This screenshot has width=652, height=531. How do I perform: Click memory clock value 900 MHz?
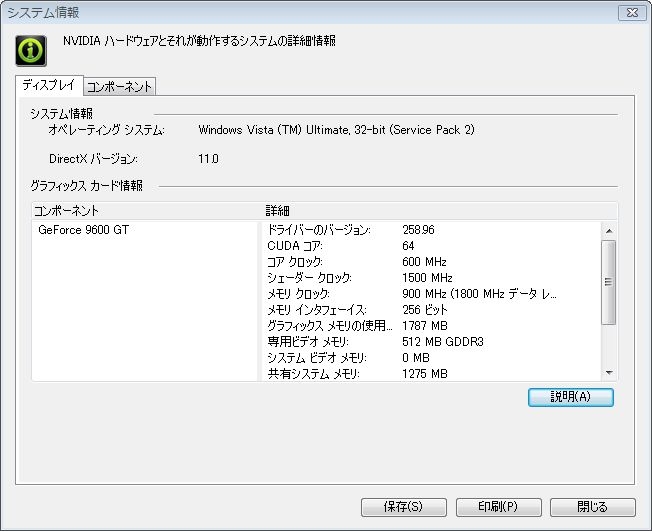click(x=479, y=294)
